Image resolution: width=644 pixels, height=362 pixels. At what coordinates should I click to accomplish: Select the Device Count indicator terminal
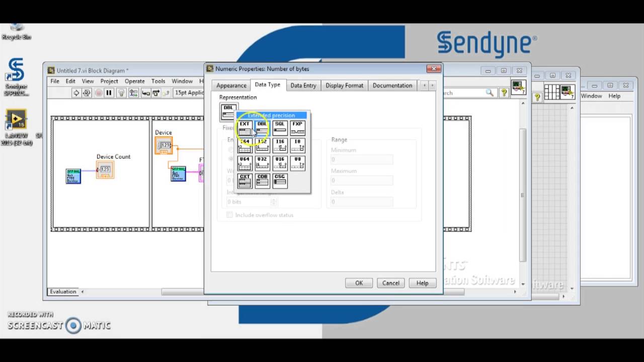(105, 170)
